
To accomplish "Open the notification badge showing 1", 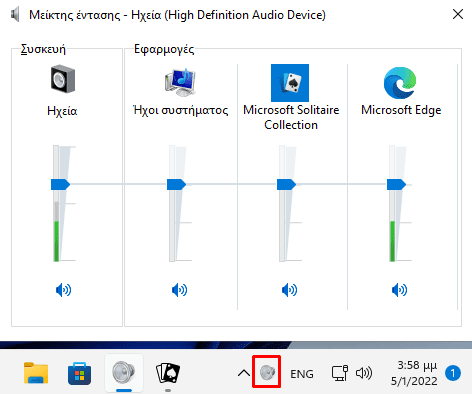I will pos(453,373).
